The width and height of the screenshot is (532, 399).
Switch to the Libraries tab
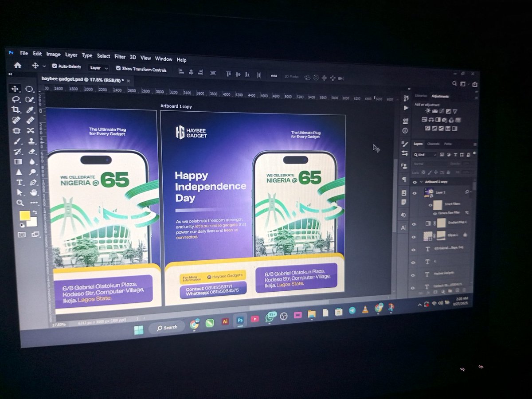420,96
